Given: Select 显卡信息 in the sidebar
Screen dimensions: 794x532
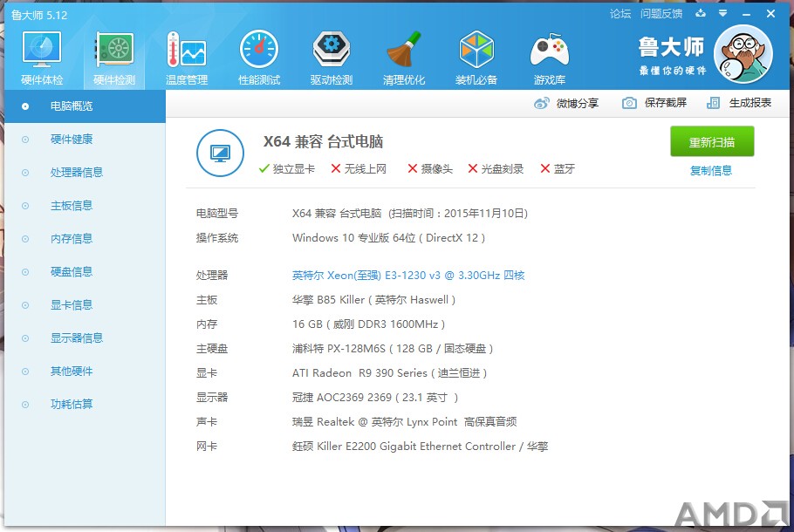Looking at the screenshot, I should tap(86, 305).
